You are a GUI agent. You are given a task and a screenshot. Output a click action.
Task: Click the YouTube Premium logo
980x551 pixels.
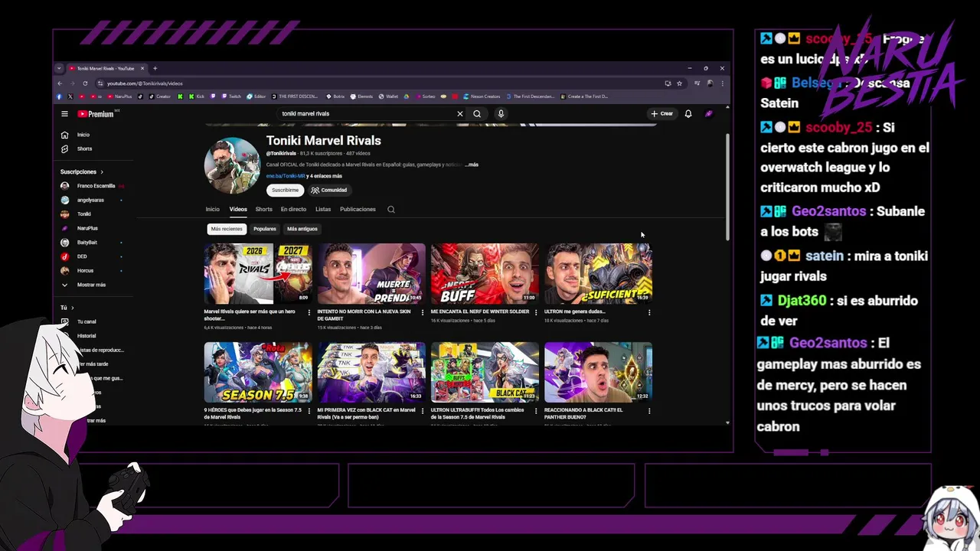pyautogui.click(x=96, y=114)
